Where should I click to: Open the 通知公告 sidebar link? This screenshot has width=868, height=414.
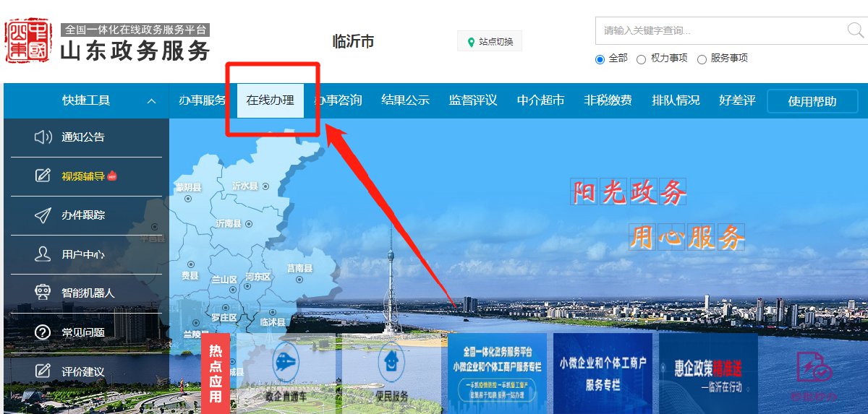coord(83,137)
